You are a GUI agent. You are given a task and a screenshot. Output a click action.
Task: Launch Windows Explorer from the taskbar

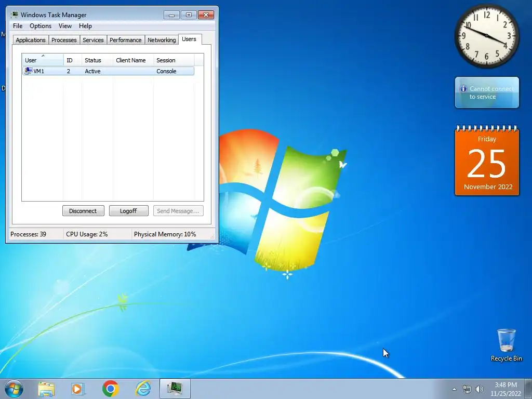click(x=46, y=389)
